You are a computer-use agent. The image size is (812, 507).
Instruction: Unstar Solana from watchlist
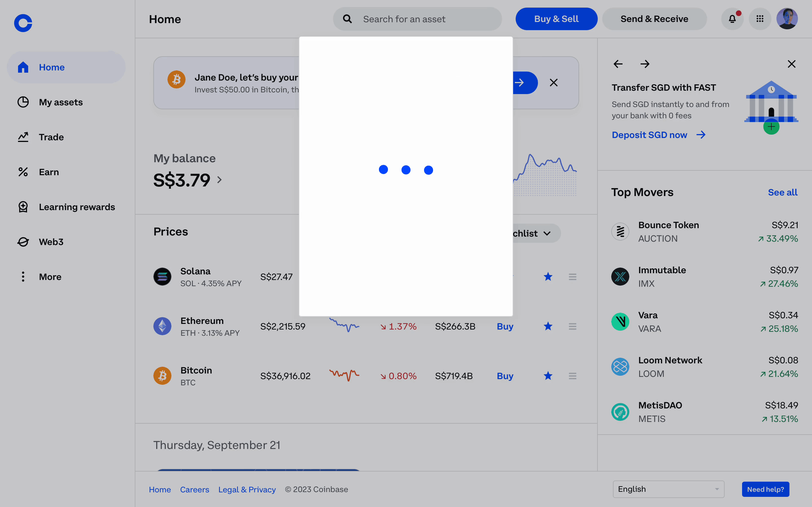[548, 277]
